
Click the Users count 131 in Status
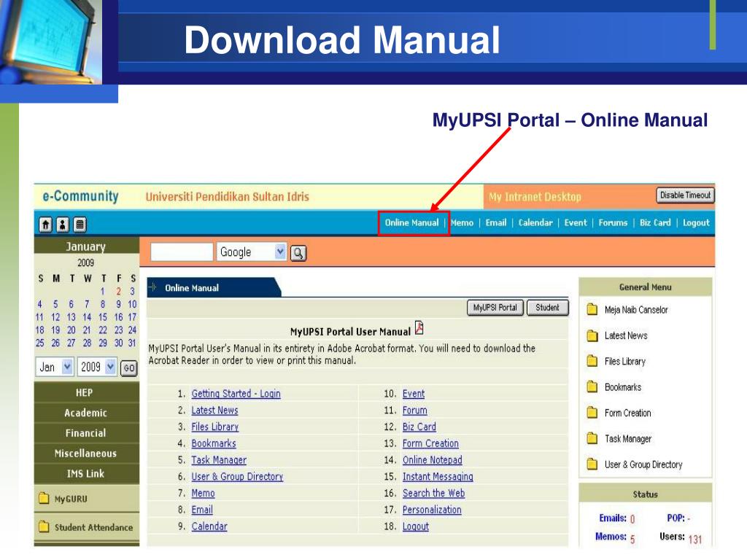695,539
